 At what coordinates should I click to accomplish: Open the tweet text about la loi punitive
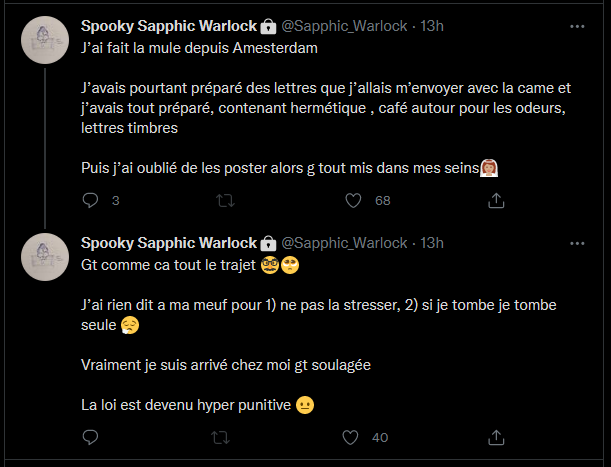click(185, 405)
